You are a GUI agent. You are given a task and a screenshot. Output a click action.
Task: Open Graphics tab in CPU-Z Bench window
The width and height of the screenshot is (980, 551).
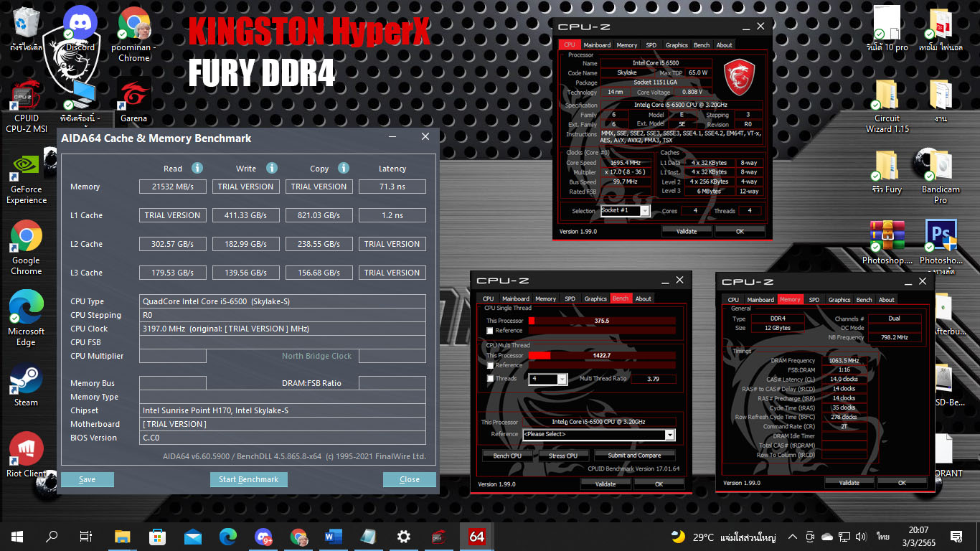point(595,298)
